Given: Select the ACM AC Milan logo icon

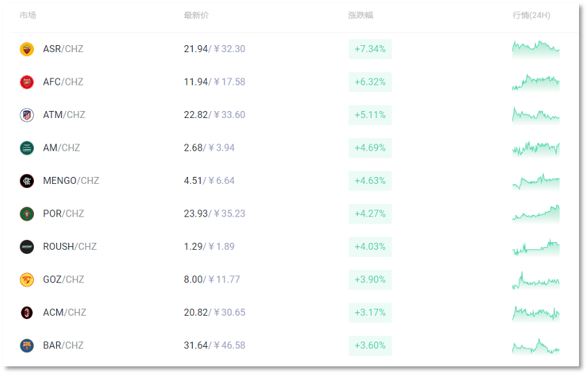Looking at the screenshot, I should click(x=26, y=313).
